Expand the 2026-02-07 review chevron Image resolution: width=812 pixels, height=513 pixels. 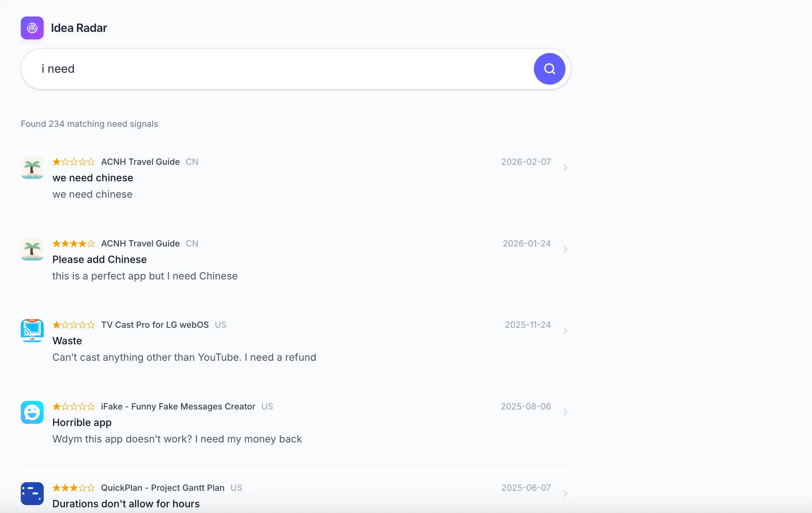pos(565,168)
